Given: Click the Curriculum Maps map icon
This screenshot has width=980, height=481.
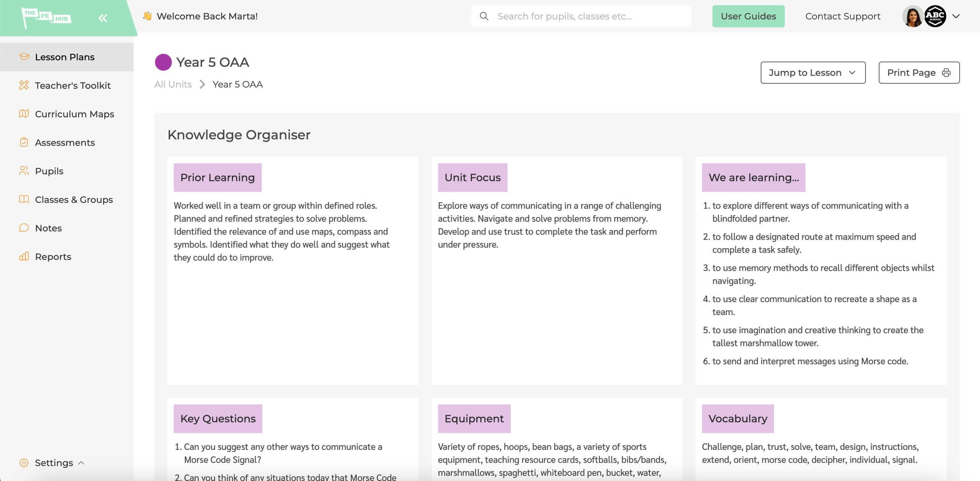Looking at the screenshot, I should tap(24, 114).
